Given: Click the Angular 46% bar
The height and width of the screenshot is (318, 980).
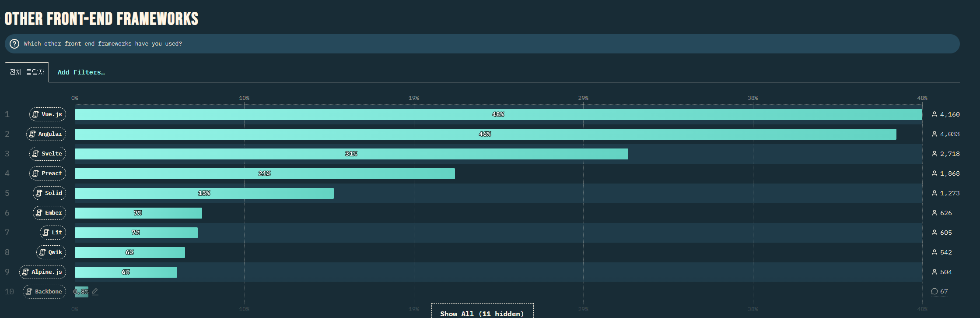Looking at the screenshot, I should [486, 134].
